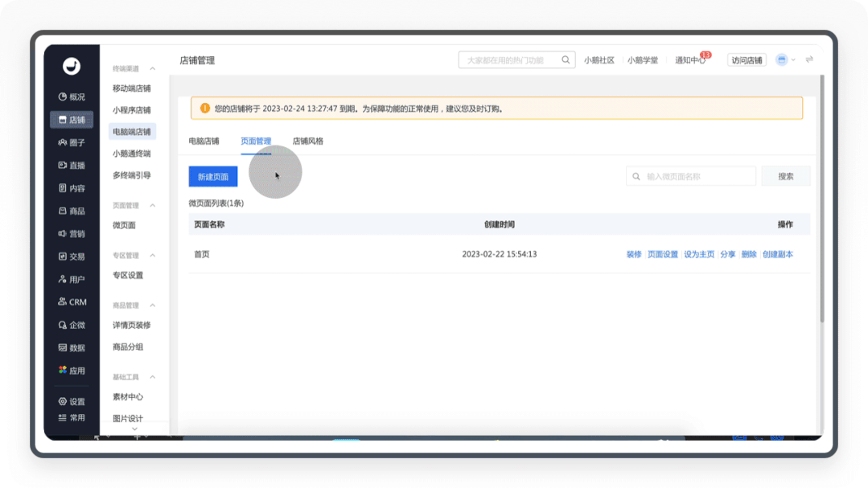
Task: Open 概况 overview in the sidebar
Action: pos(72,96)
